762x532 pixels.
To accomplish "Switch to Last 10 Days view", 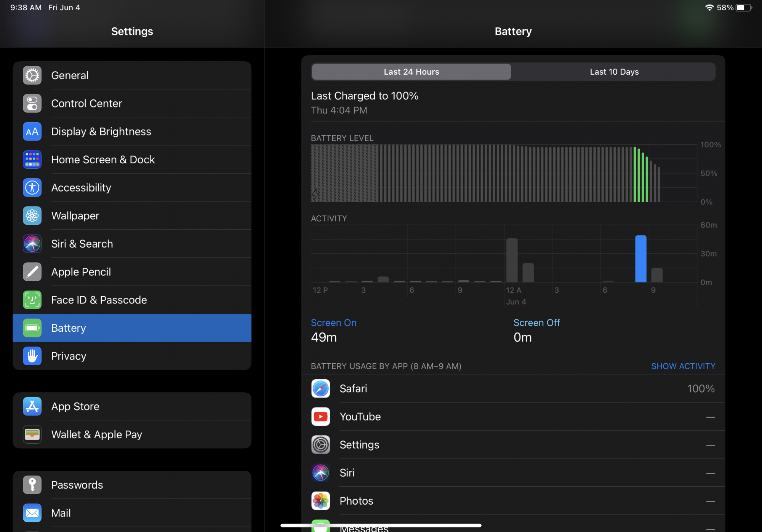I will coord(614,72).
